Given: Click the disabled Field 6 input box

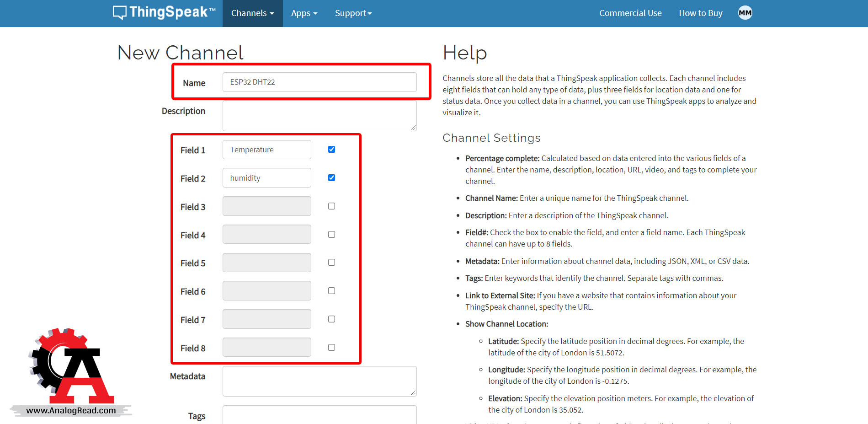Looking at the screenshot, I should pos(267,291).
